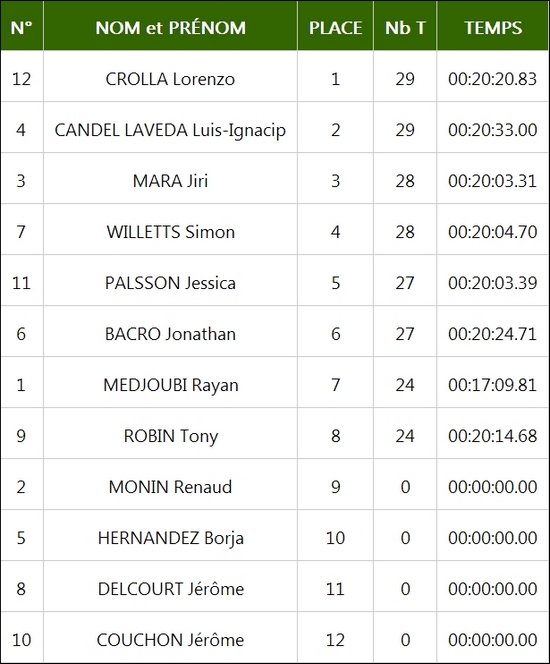Click the TEMPS column header
This screenshot has width=550, height=664.
(493, 26)
